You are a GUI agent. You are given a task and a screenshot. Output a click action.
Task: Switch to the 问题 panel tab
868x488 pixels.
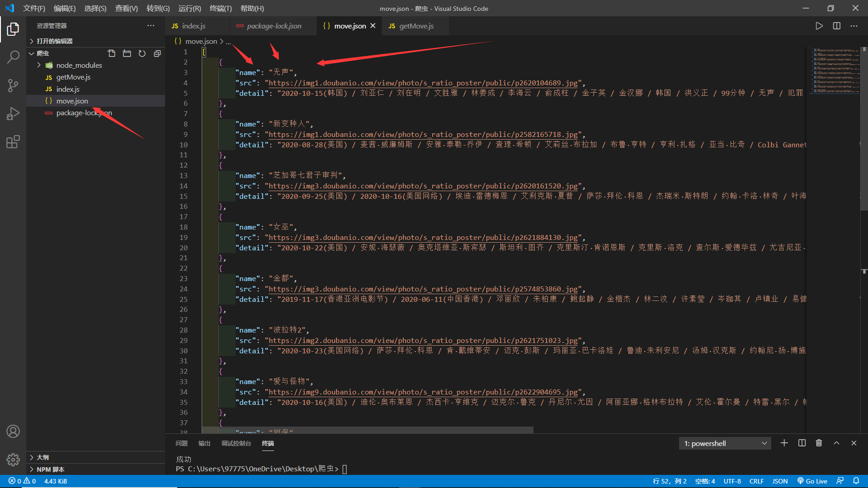coord(181,443)
